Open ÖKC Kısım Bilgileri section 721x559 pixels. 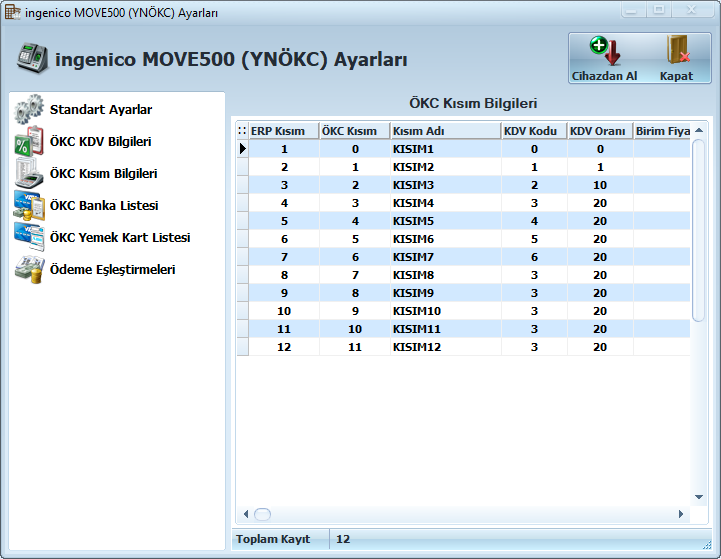(103, 174)
